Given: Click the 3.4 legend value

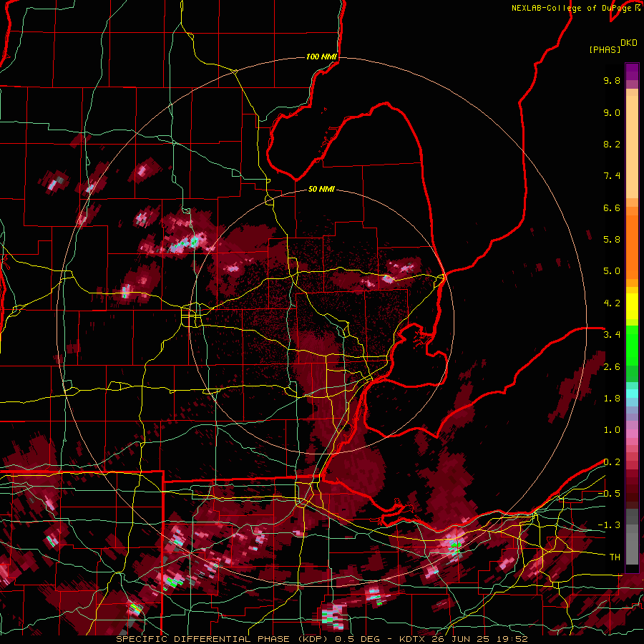Looking at the screenshot, I should 612,335.
